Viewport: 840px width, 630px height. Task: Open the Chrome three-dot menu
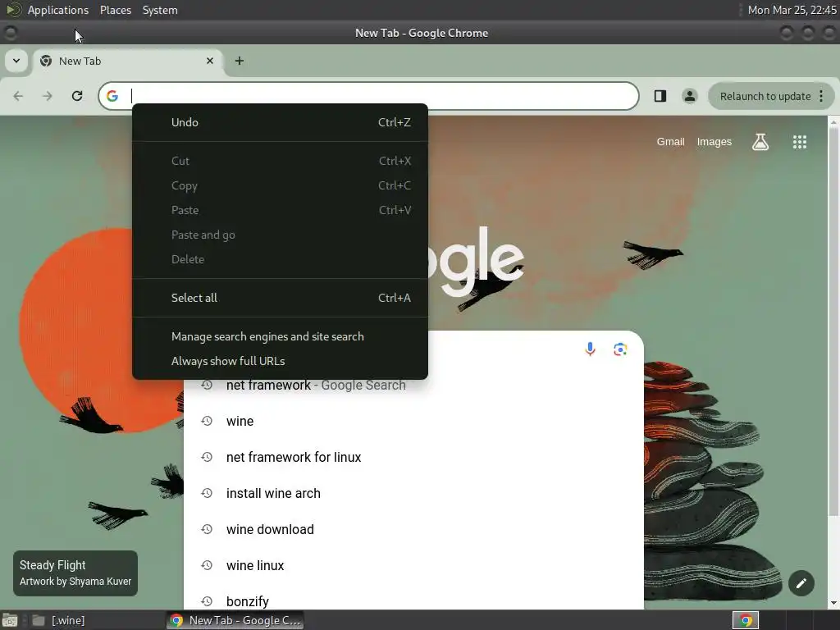(821, 96)
